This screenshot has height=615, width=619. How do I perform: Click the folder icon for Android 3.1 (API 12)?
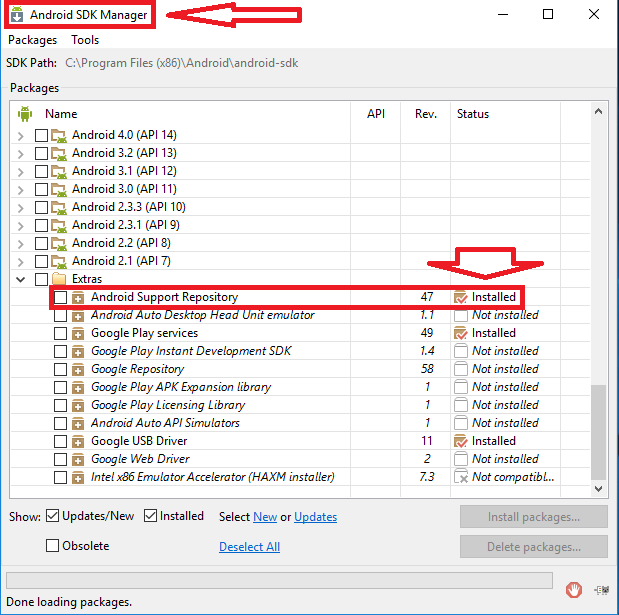(59, 171)
